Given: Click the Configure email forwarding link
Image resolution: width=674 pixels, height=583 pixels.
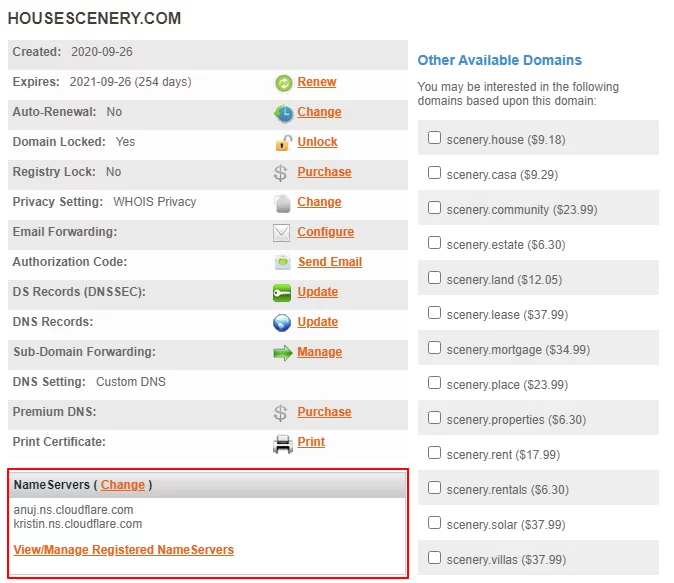Looking at the screenshot, I should click(325, 232).
